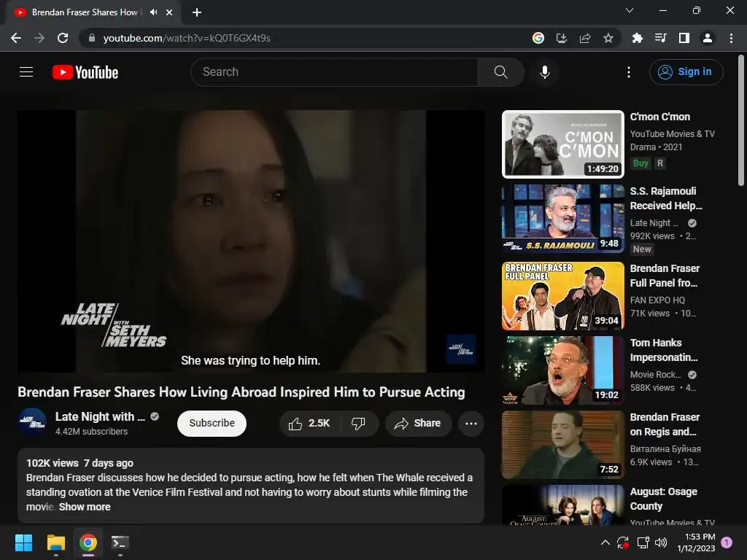Screen dimensions: 747x560
Task: Click the page vertical scrollbar
Action: (740, 120)
